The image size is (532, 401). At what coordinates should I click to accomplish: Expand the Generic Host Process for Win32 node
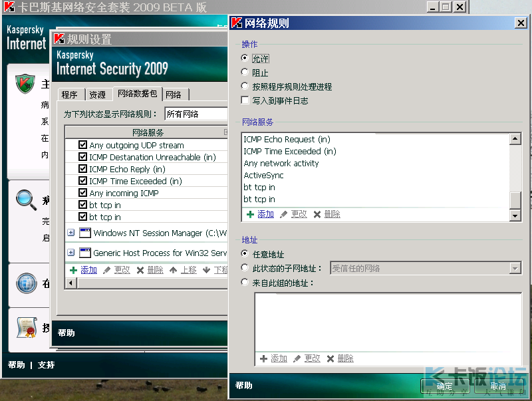pyautogui.click(x=70, y=253)
